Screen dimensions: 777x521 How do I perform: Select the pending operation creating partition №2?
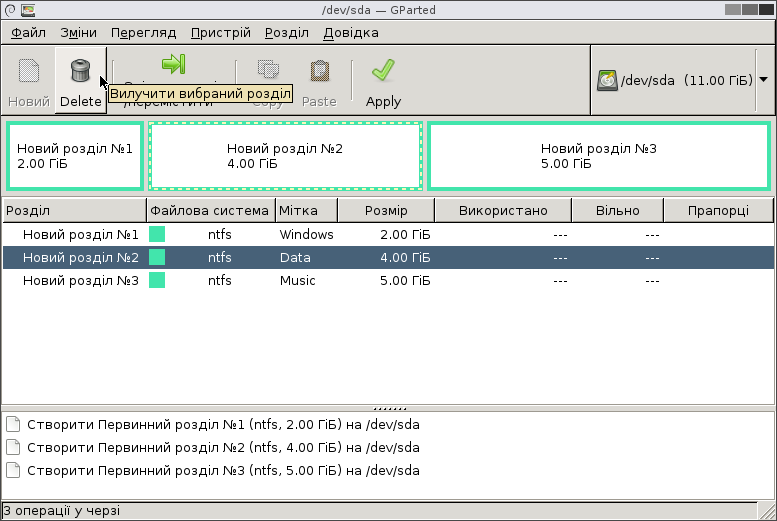(x=223, y=447)
